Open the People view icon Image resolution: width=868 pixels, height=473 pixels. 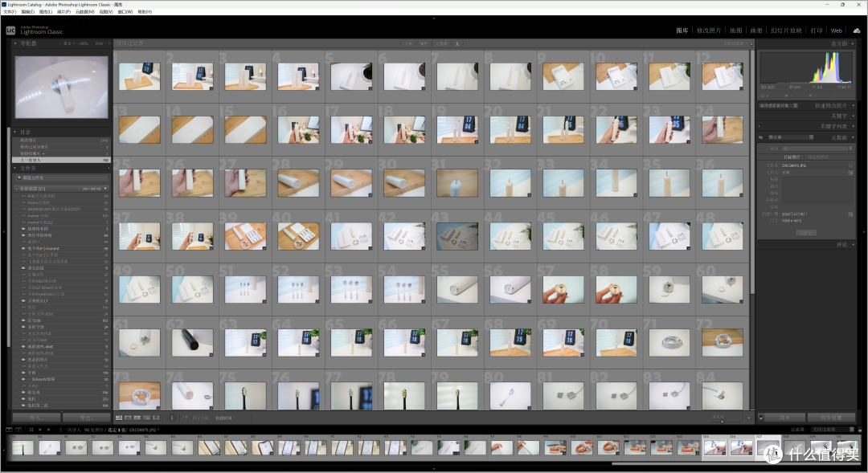point(156,418)
